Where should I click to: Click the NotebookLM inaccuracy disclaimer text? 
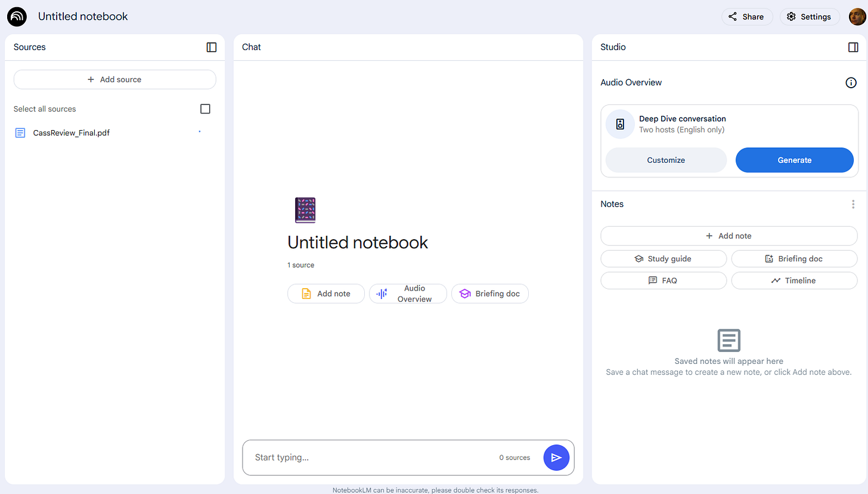(436, 490)
